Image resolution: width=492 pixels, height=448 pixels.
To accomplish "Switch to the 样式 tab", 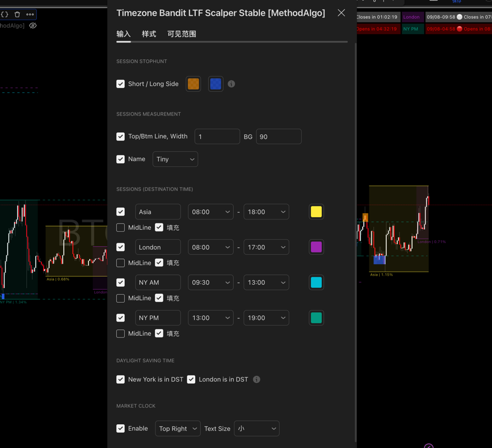I will (149, 34).
